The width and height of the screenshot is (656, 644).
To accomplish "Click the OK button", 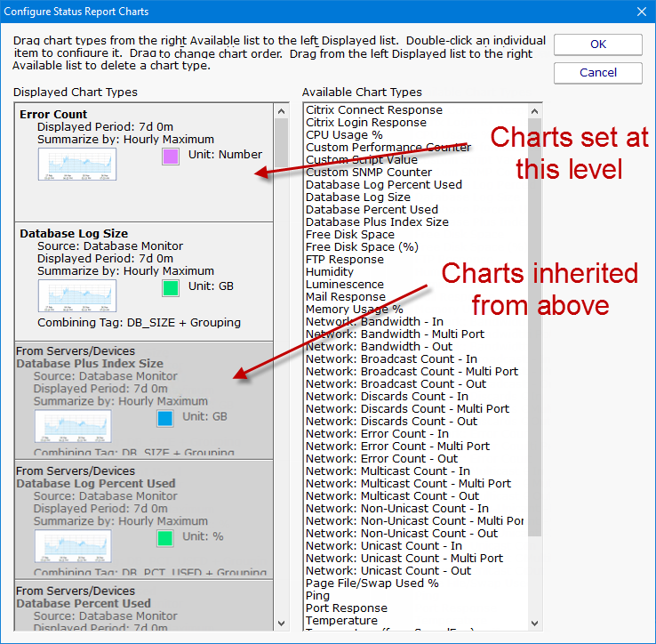I will click(x=597, y=44).
